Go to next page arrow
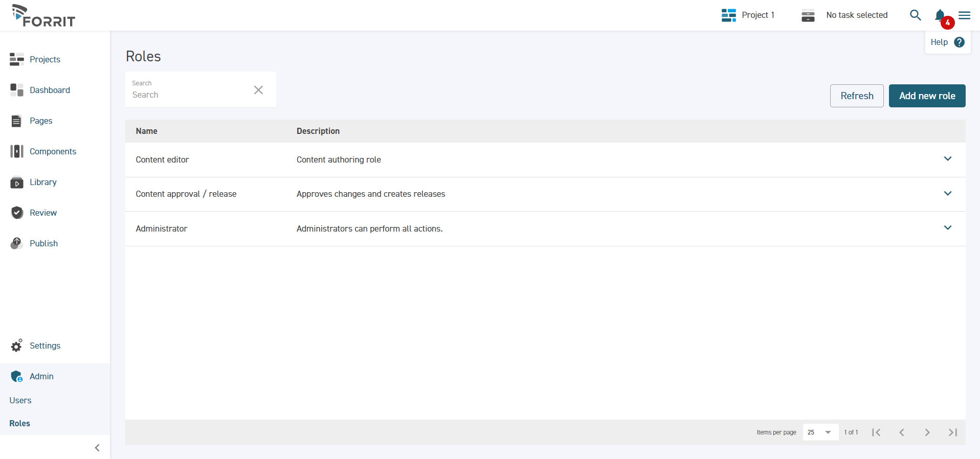The height and width of the screenshot is (459, 980). click(x=927, y=432)
